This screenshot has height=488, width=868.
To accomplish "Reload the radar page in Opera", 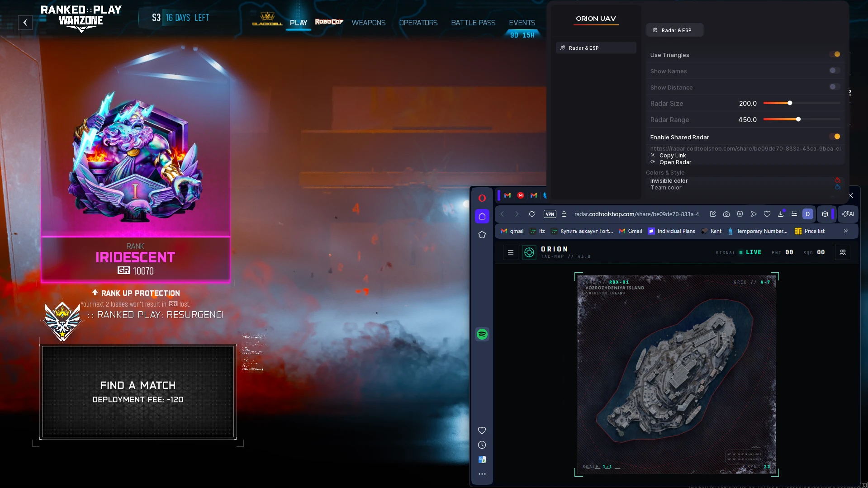I will point(532,214).
